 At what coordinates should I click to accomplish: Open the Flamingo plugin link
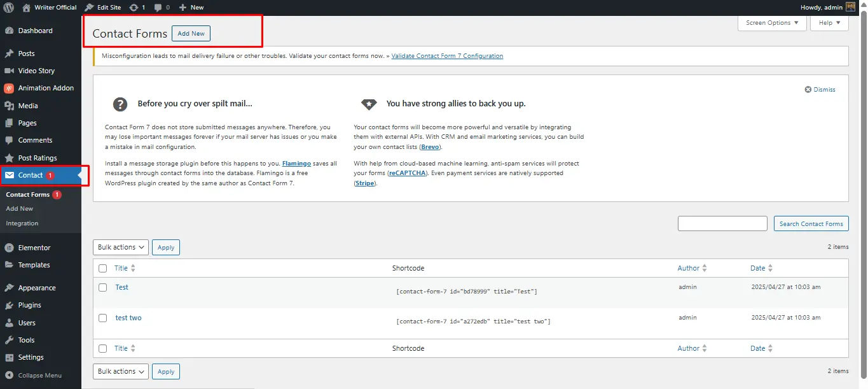(296, 164)
